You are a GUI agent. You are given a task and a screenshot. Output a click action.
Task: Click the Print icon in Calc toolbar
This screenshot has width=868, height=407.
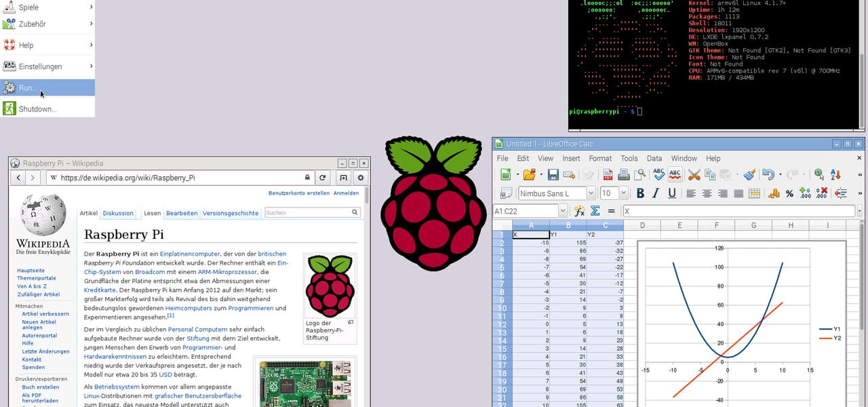pos(623,174)
